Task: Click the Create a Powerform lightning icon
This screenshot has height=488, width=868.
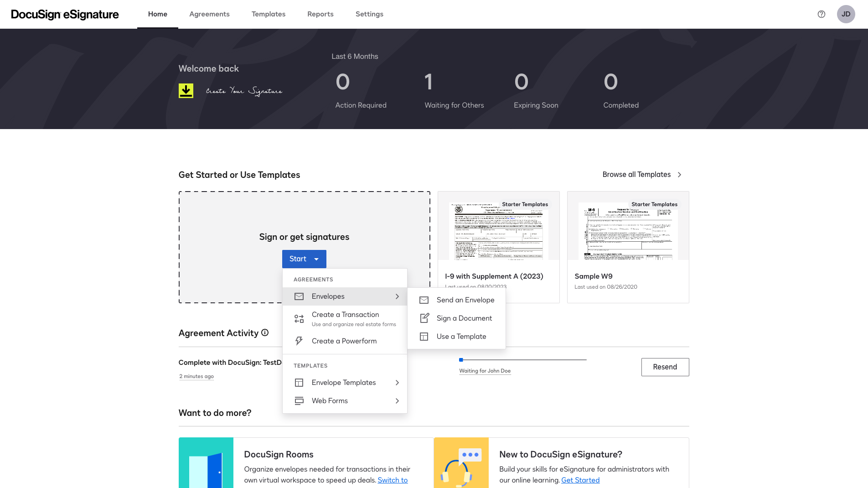Action: click(x=299, y=341)
